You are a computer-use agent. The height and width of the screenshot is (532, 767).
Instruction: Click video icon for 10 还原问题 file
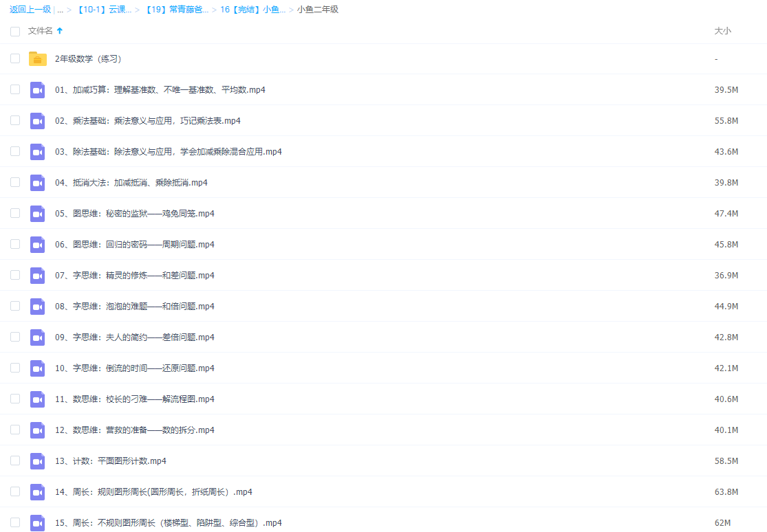(37, 368)
